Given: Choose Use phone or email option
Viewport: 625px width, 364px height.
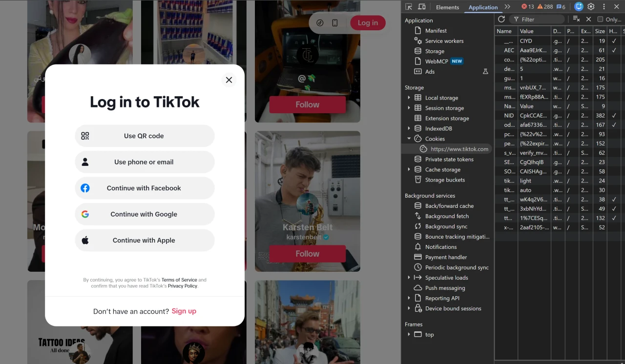Looking at the screenshot, I should tap(145, 162).
